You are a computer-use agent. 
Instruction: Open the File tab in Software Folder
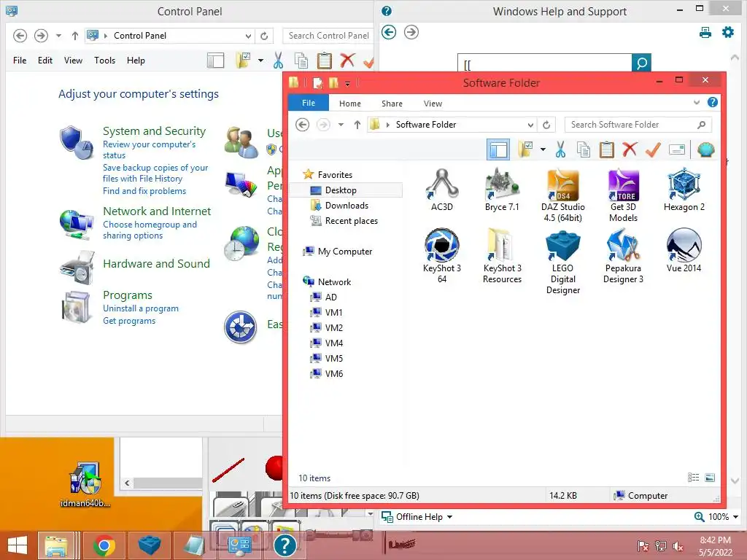click(x=309, y=103)
